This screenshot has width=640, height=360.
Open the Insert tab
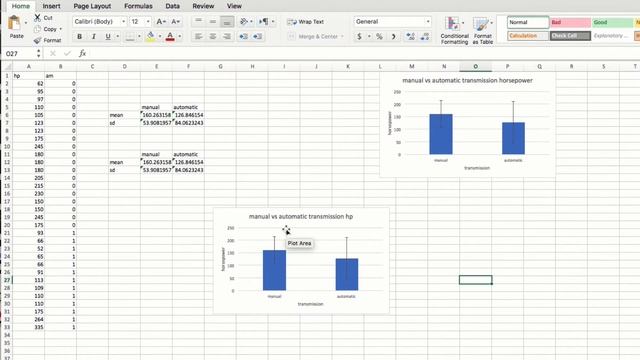(x=51, y=6)
